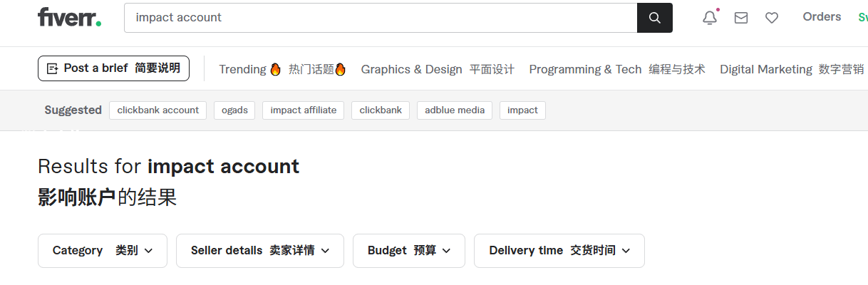Open the notifications bell
This screenshot has width=868, height=285.
click(x=710, y=18)
